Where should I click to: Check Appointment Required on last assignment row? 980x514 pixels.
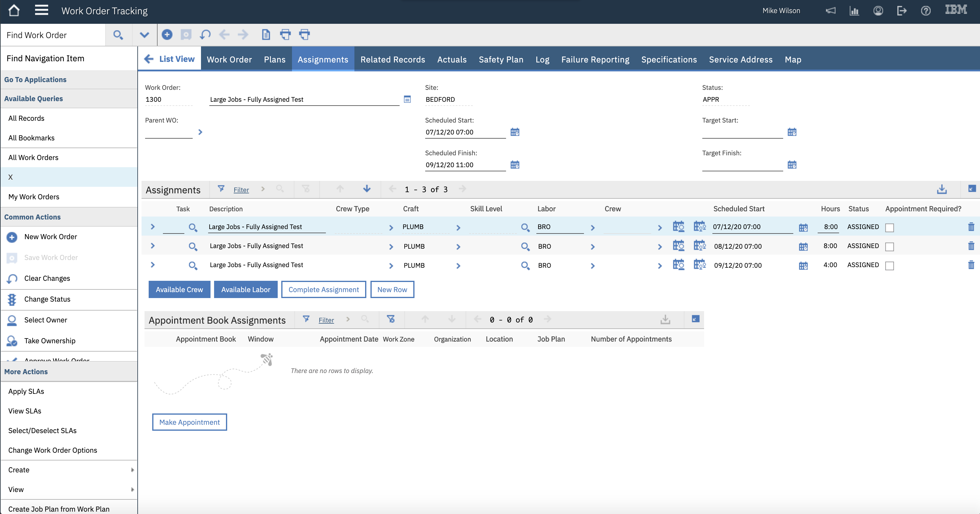(x=889, y=266)
